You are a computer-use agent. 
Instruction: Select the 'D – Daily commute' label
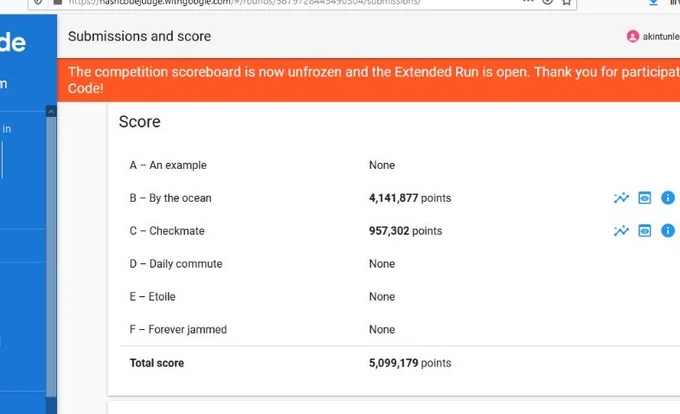(x=176, y=264)
